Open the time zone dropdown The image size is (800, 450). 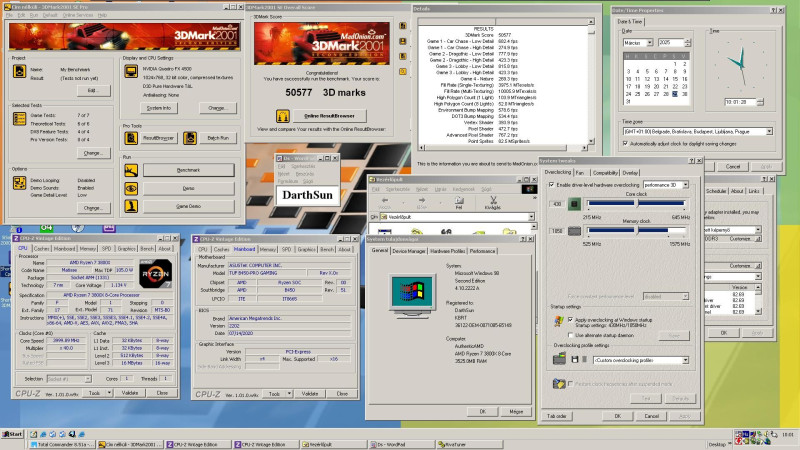(769, 132)
